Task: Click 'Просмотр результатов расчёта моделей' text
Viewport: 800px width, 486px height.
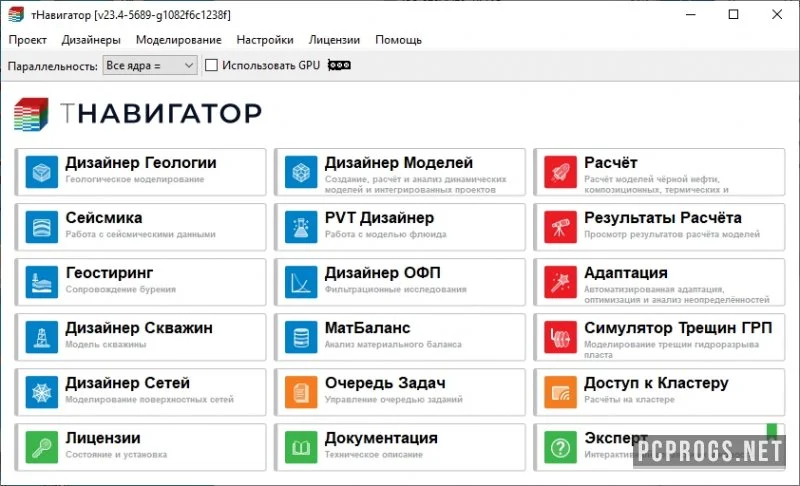Action: (x=672, y=235)
